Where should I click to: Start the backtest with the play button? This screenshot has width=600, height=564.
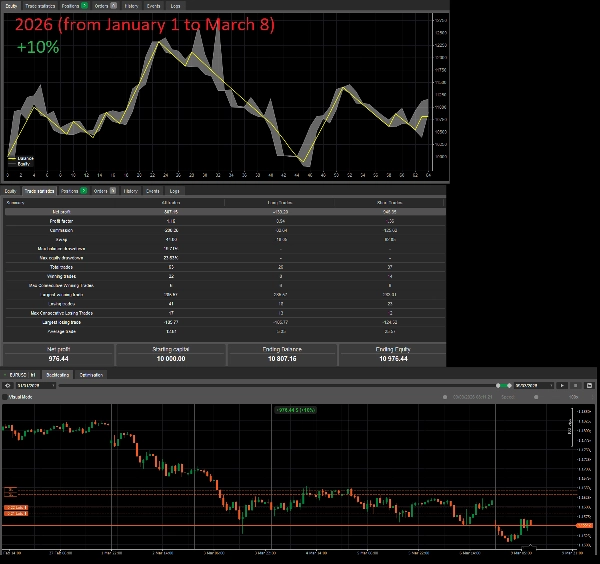[562, 385]
